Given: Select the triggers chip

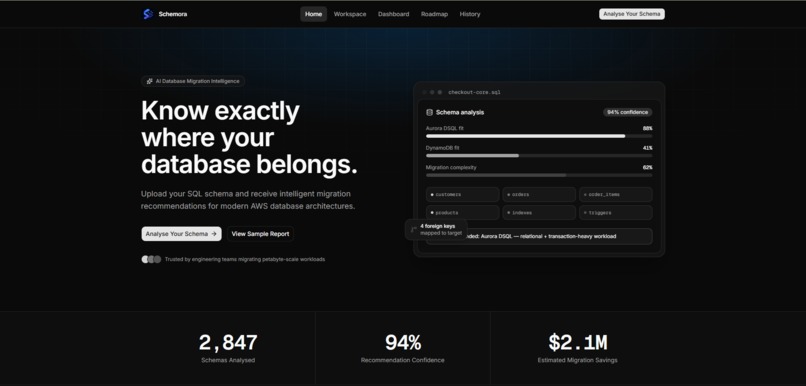Looking at the screenshot, I should pyautogui.click(x=616, y=213).
